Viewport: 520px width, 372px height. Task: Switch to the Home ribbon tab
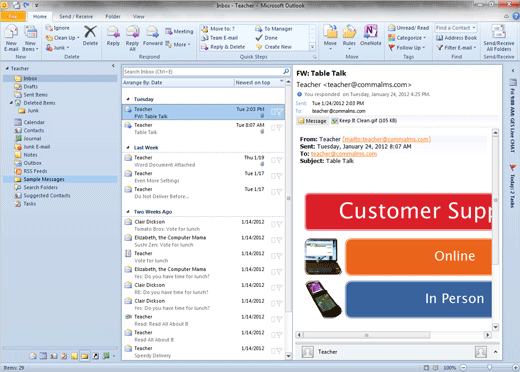[40, 16]
